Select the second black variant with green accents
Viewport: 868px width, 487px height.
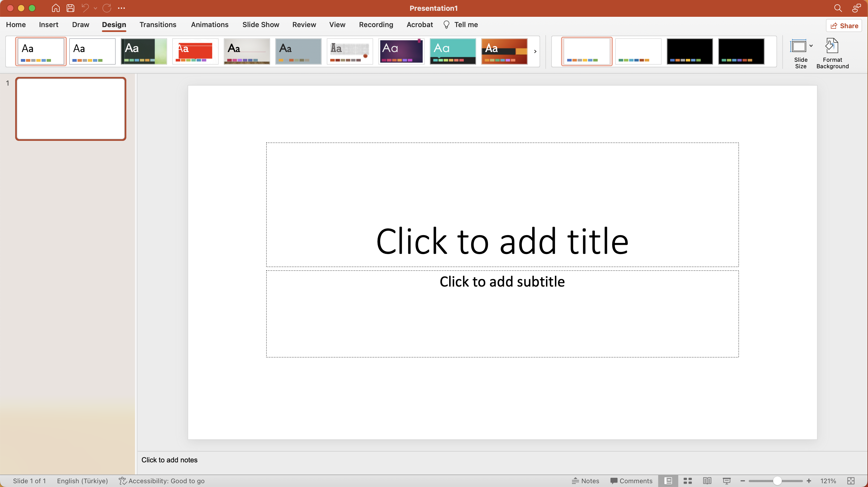click(741, 51)
